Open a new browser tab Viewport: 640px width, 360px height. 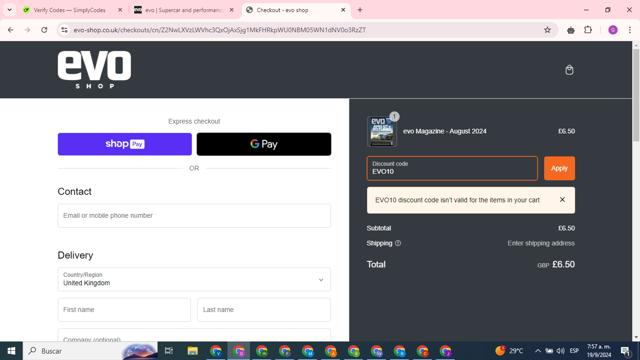tap(360, 10)
